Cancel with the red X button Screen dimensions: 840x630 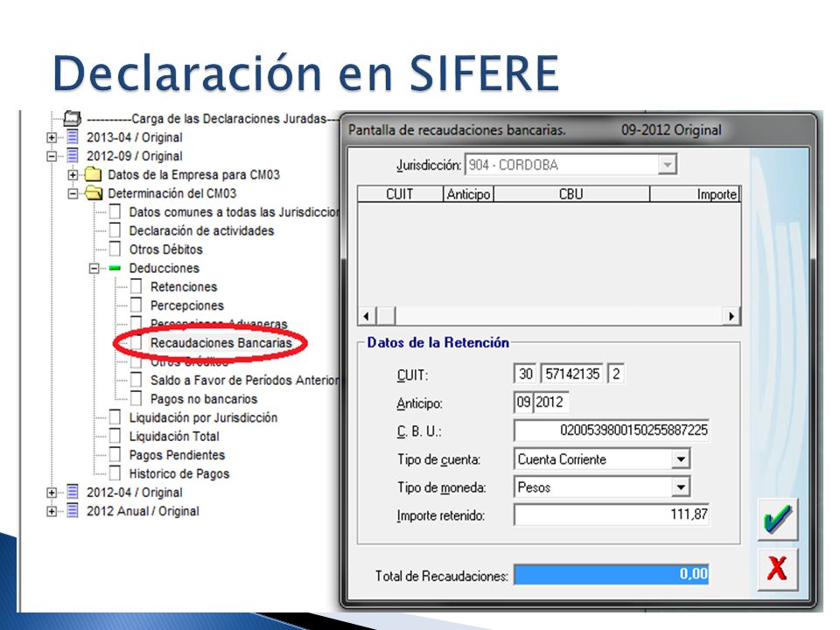pos(777,569)
